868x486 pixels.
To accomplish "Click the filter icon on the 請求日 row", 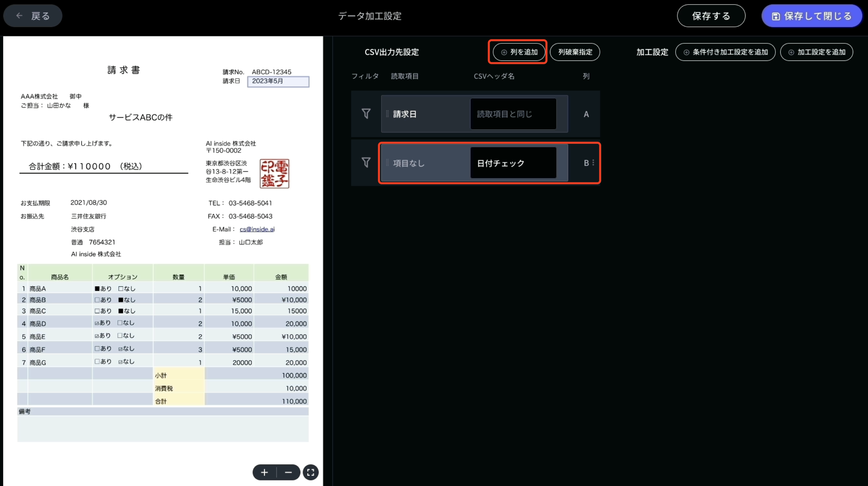I will click(366, 114).
